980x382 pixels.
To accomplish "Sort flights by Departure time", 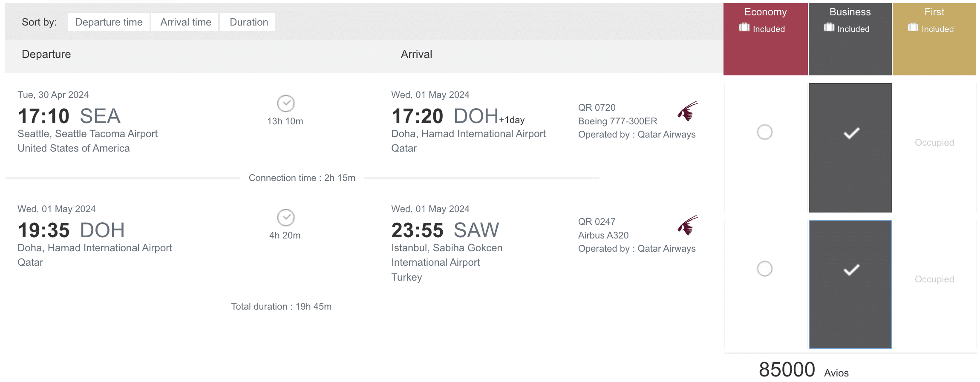I will (x=109, y=22).
